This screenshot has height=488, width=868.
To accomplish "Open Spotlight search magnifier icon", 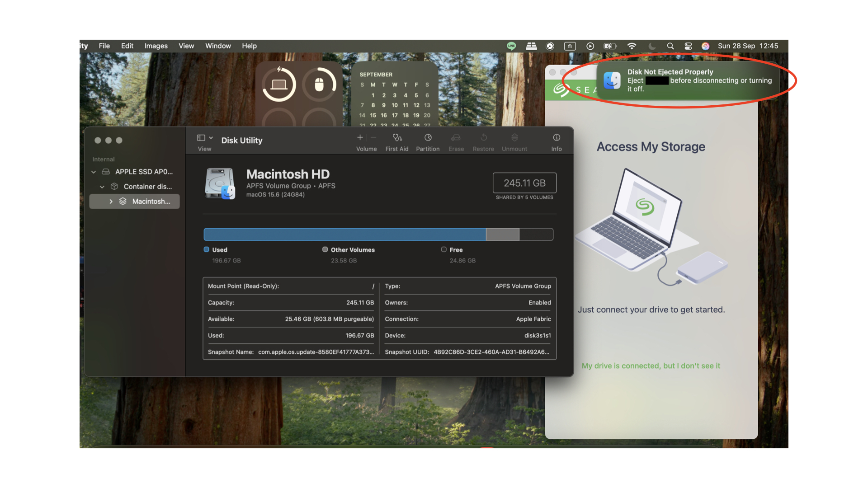I will coord(670,46).
